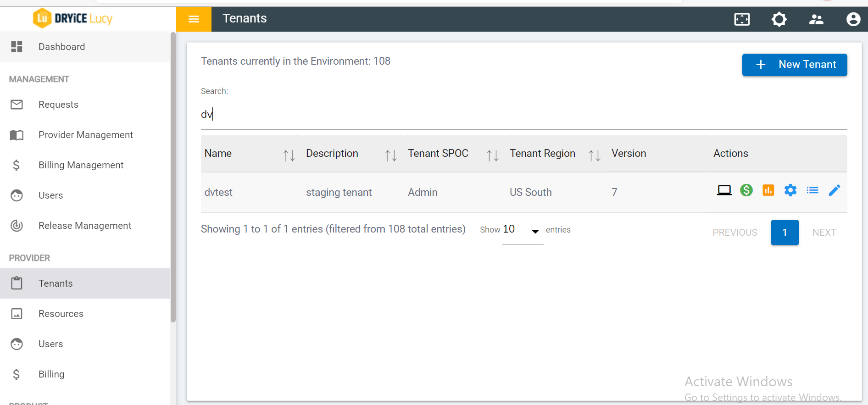Click the people group icon in header
Screen dimensions: 868x405
point(816,19)
